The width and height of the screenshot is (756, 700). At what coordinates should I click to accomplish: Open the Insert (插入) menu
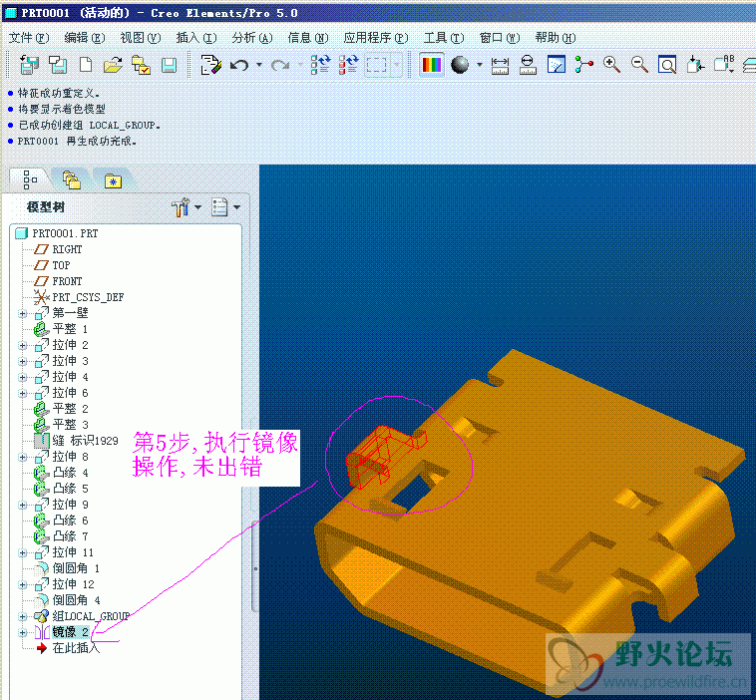[196, 38]
